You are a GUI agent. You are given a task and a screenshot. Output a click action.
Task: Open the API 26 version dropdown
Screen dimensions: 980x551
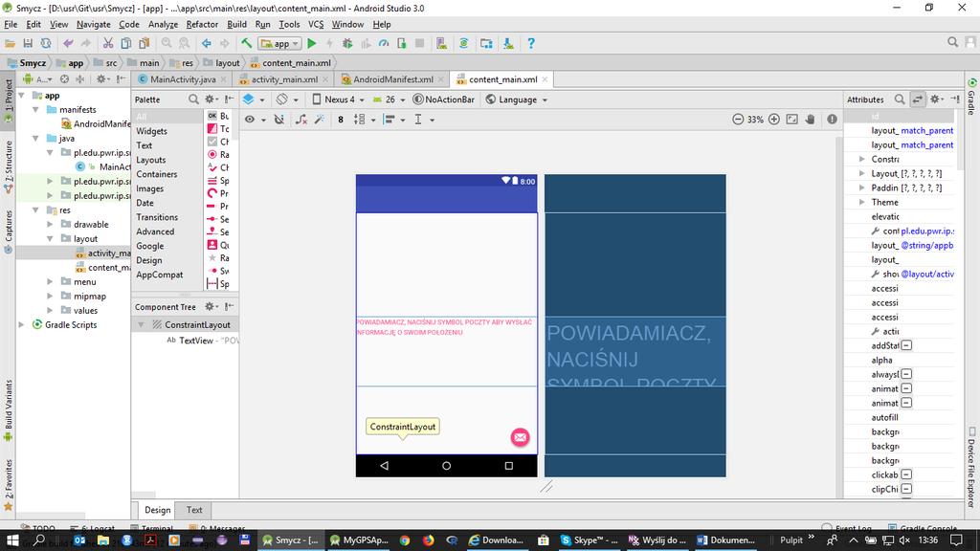[x=389, y=99]
